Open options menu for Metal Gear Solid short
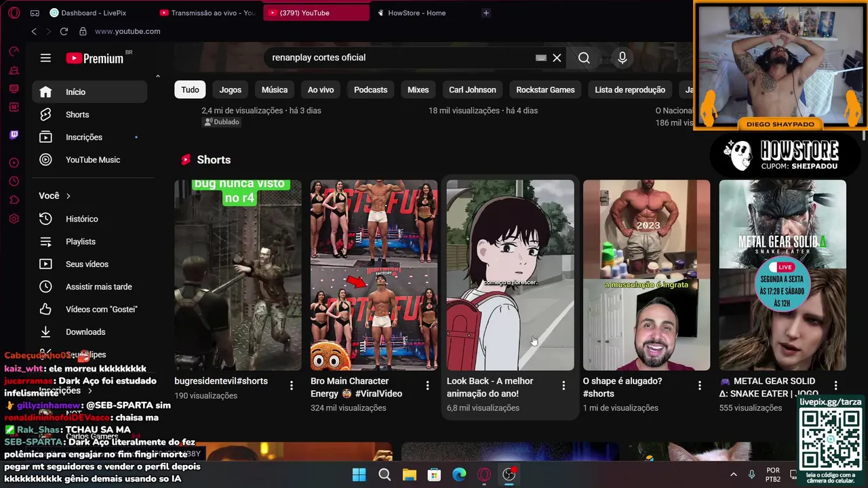This screenshot has width=868, height=488. click(x=835, y=386)
